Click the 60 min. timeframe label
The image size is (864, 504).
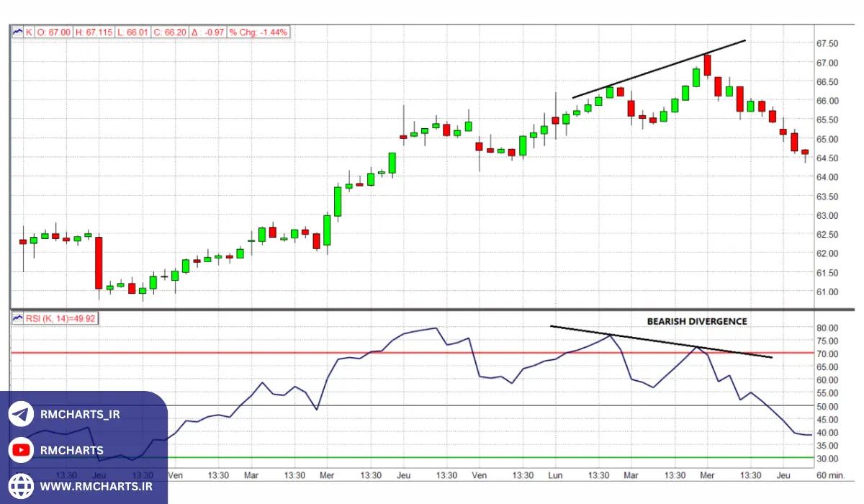click(830, 475)
